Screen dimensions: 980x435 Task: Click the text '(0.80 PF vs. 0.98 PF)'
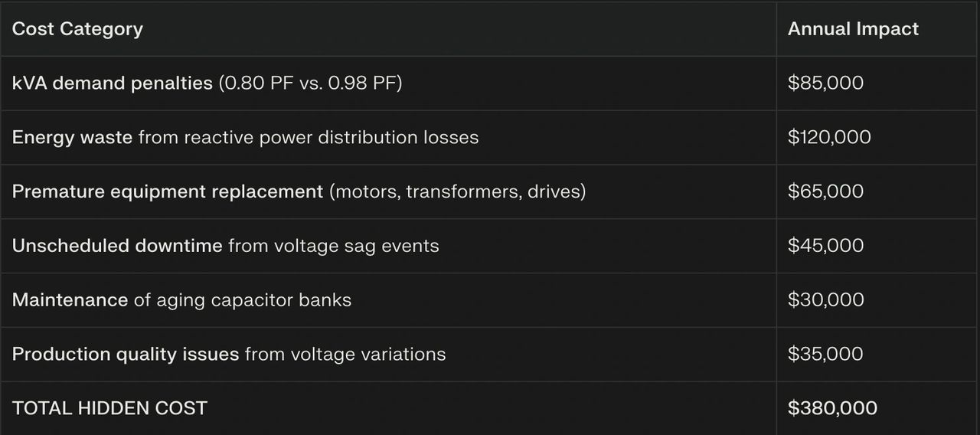pos(310,83)
